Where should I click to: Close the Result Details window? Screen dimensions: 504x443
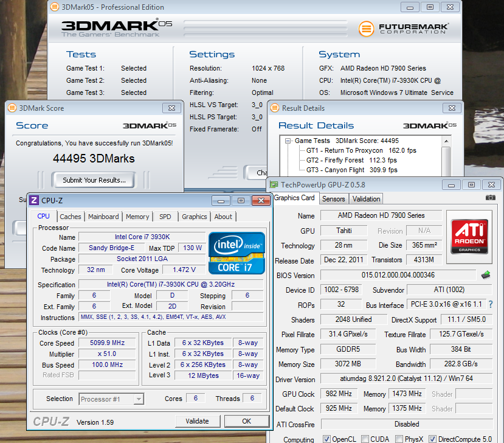(x=452, y=108)
